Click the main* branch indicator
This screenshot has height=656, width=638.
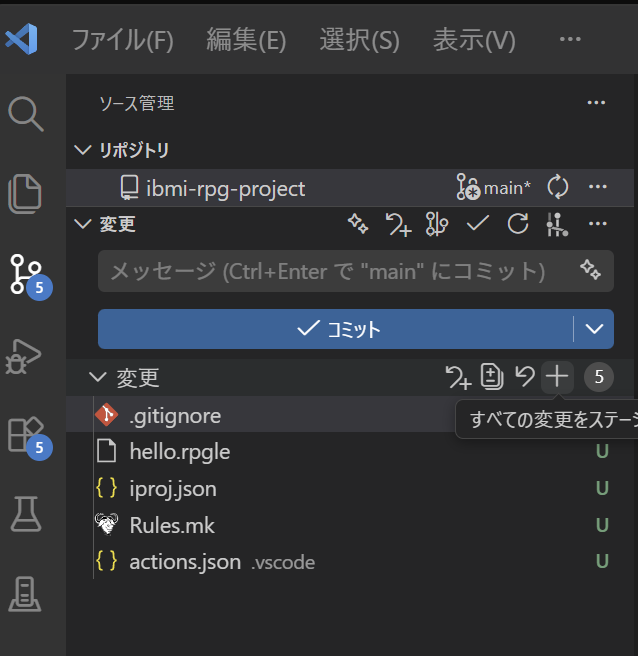click(x=495, y=188)
